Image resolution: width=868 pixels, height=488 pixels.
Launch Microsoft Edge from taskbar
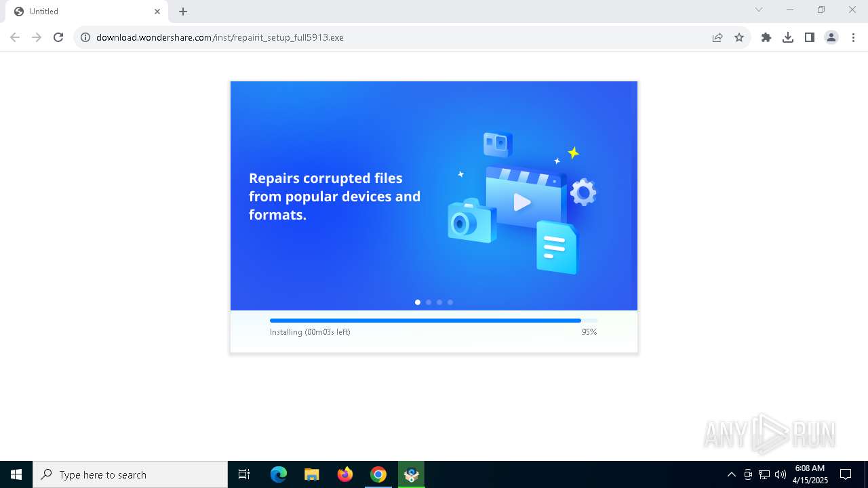tap(279, 474)
